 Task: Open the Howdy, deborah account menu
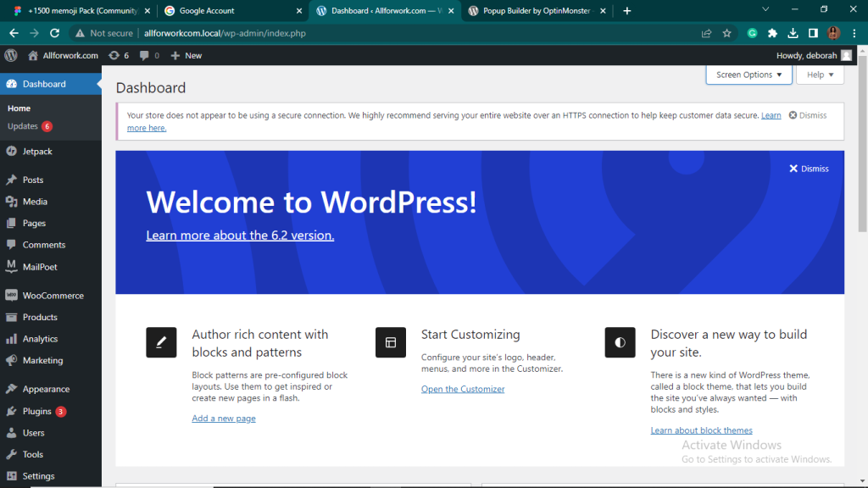coord(814,55)
